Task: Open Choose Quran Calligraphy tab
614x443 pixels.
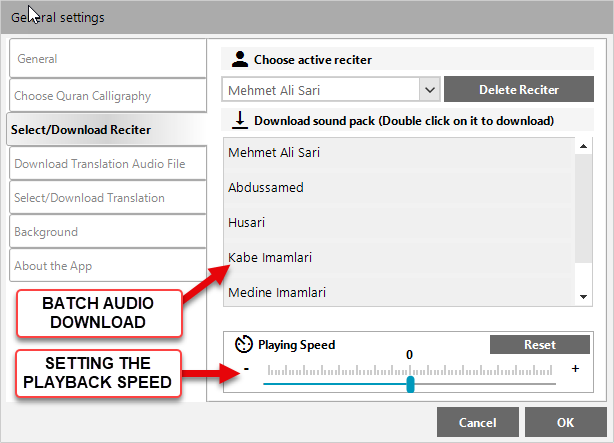Action: (x=108, y=96)
